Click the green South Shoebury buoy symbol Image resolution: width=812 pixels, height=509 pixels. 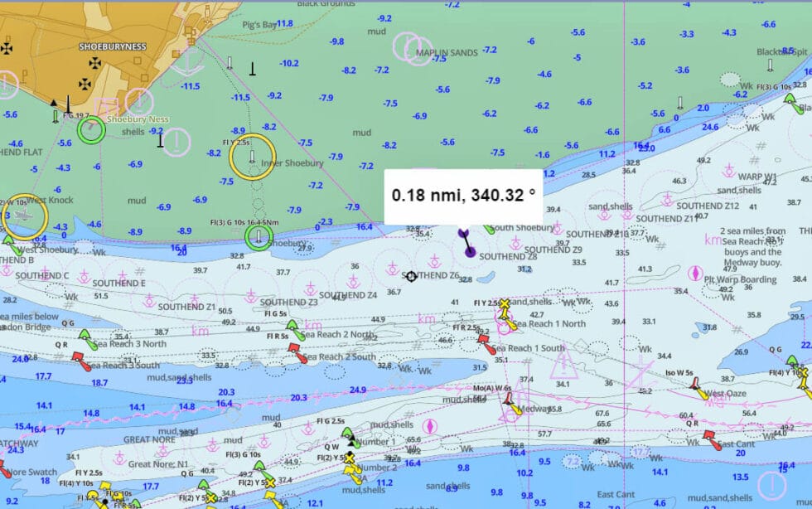pyautogui.click(x=490, y=230)
